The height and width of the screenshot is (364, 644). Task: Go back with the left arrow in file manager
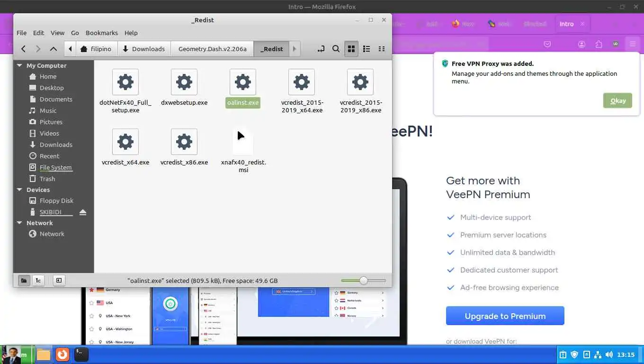click(23, 49)
